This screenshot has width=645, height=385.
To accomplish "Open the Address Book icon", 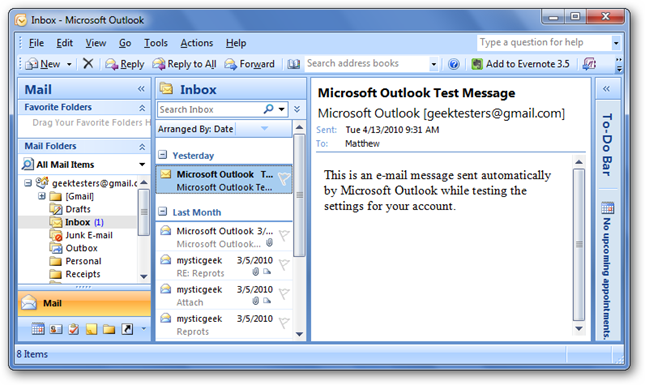I will pos(293,64).
